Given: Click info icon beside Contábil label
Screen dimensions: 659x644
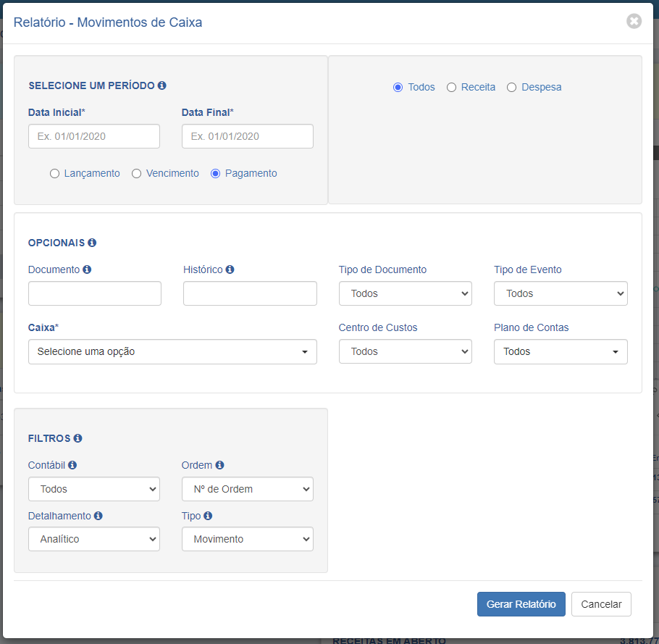Looking at the screenshot, I should click(x=72, y=465).
